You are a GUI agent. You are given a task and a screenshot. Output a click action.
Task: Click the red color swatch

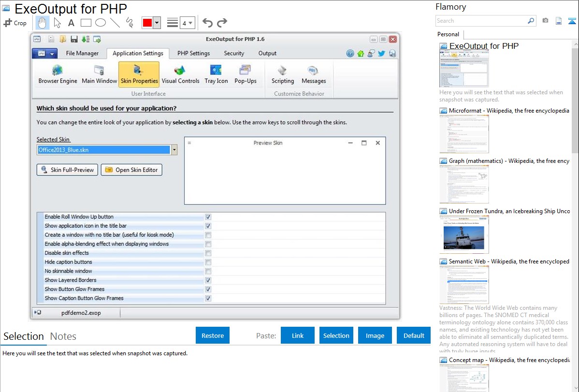pos(147,23)
